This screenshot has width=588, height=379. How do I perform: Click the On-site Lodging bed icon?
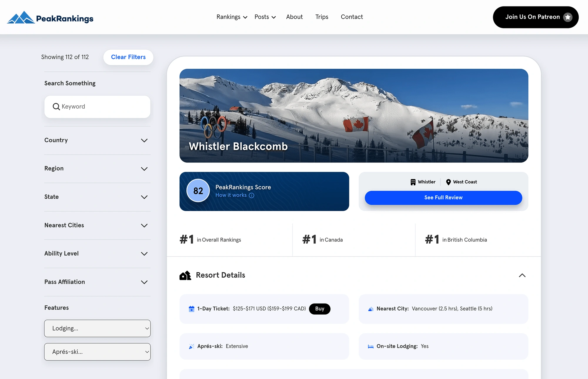[371, 346]
